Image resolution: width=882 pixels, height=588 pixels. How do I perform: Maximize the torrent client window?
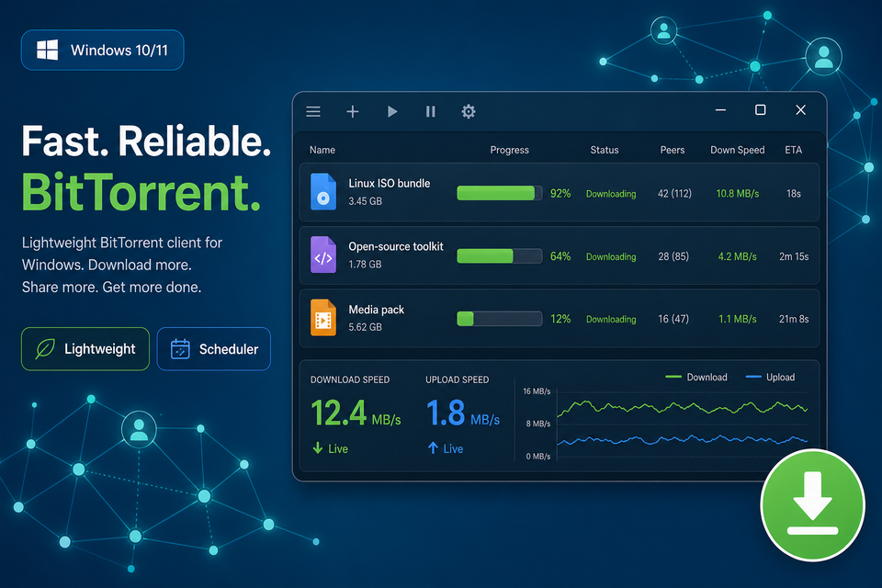point(760,109)
